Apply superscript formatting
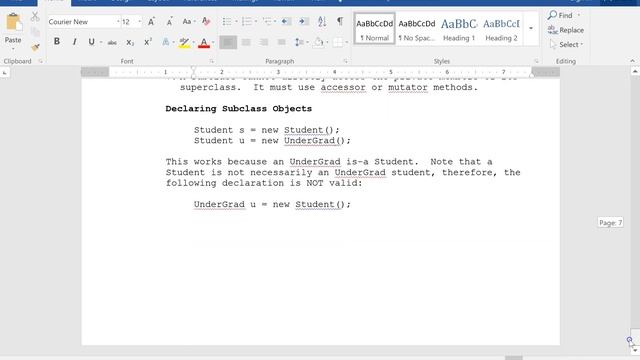The width and height of the screenshot is (640, 360). tap(148, 42)
